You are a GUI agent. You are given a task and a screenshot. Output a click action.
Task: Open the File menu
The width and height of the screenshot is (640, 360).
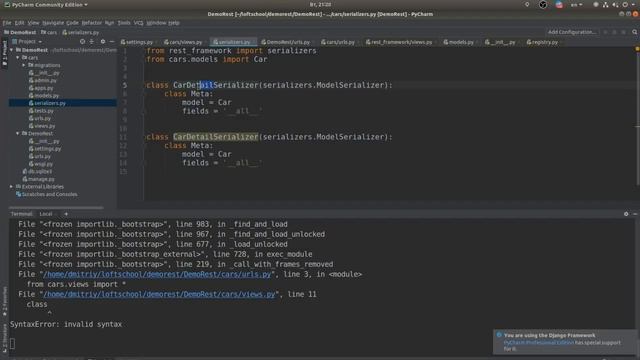click(7, 23)
